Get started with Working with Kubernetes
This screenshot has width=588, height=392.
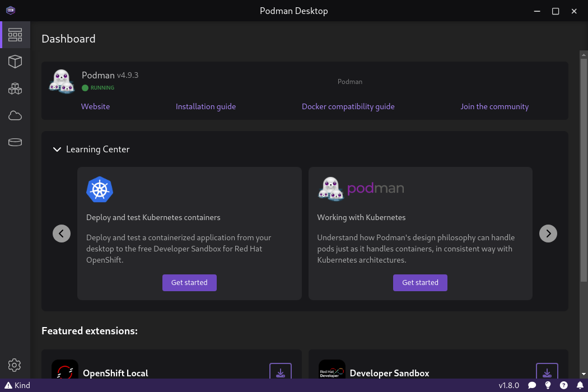tap(420, 283)
